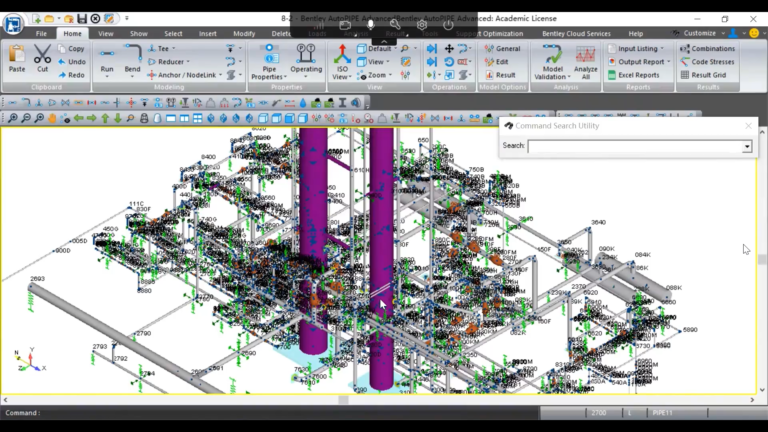The image size is (768, 432).
Task: Click the horizontal scrollbar right arrow
Action: click(x=752, y=400)
